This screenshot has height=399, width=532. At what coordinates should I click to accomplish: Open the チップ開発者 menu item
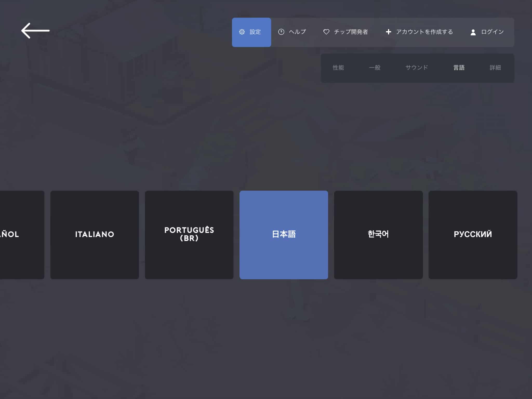pyautogui.click(x=351, y=32)
